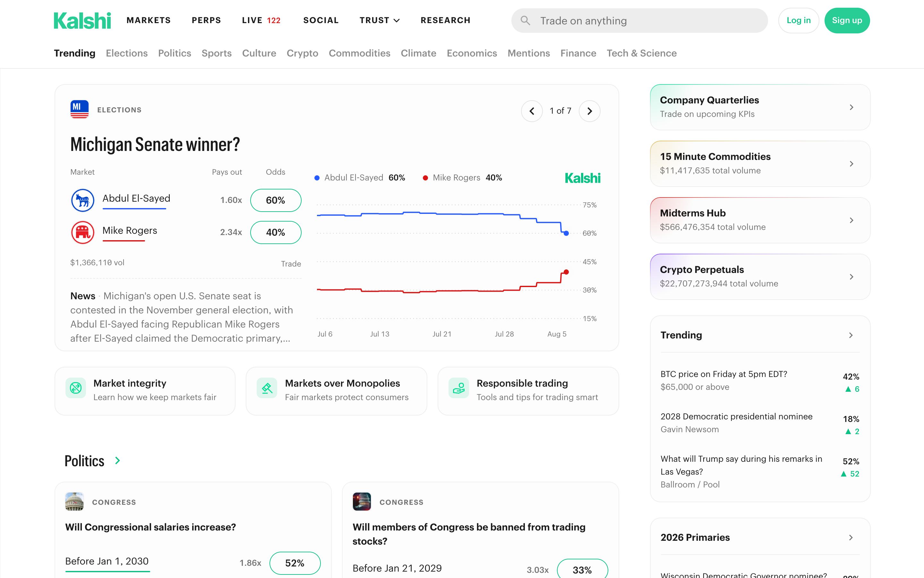The image size is (924, 578).
Task: Open Will Congressional salaries increase market
Action: (150, 527)
